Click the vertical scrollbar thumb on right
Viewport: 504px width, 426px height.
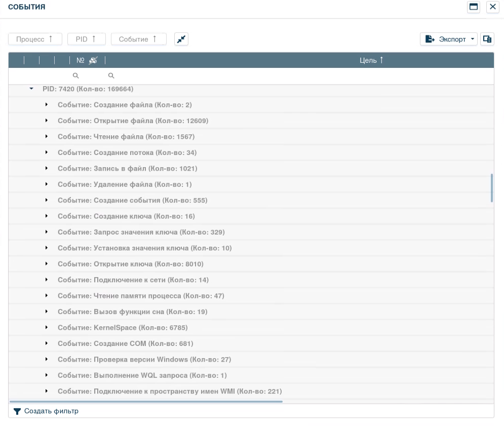coord(492,188)
